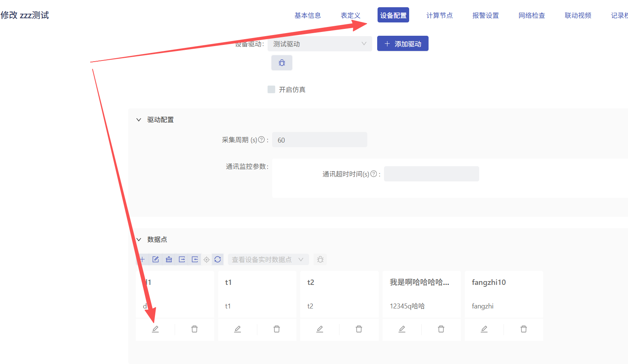Edit the t1 data point card
628x364 pixels.
[237, 329]
